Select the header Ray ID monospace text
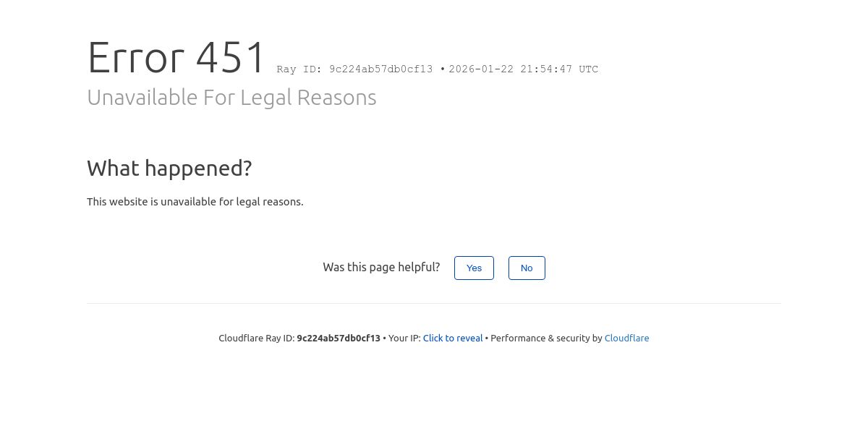Image resolution: width=868 pixels, height=434 pixels. (354, 69)
